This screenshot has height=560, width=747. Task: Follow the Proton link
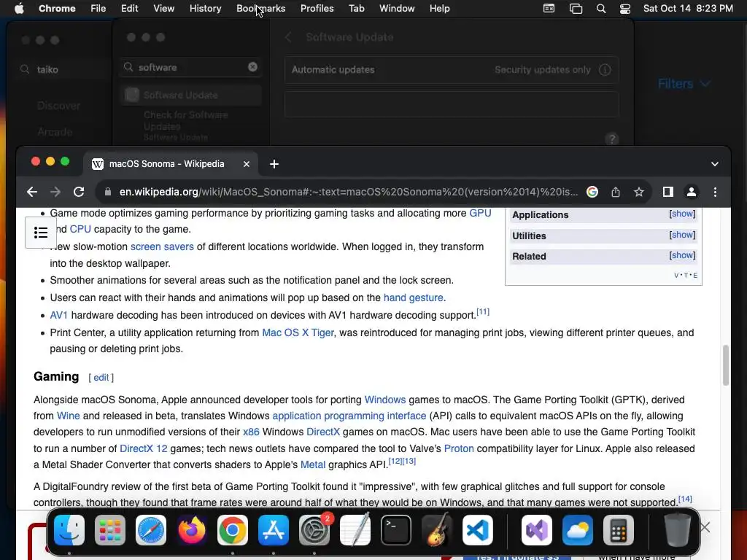pos(459,448)
